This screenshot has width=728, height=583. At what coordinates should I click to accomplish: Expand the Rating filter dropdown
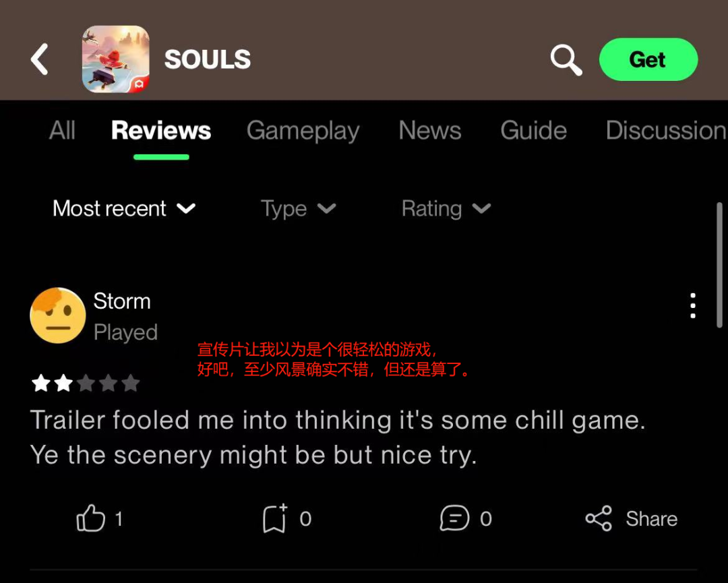tap(446, 209)
